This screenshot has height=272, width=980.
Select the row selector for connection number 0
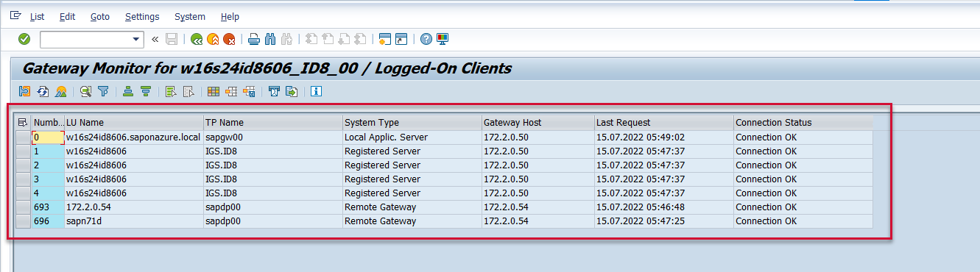click(23, 137)
